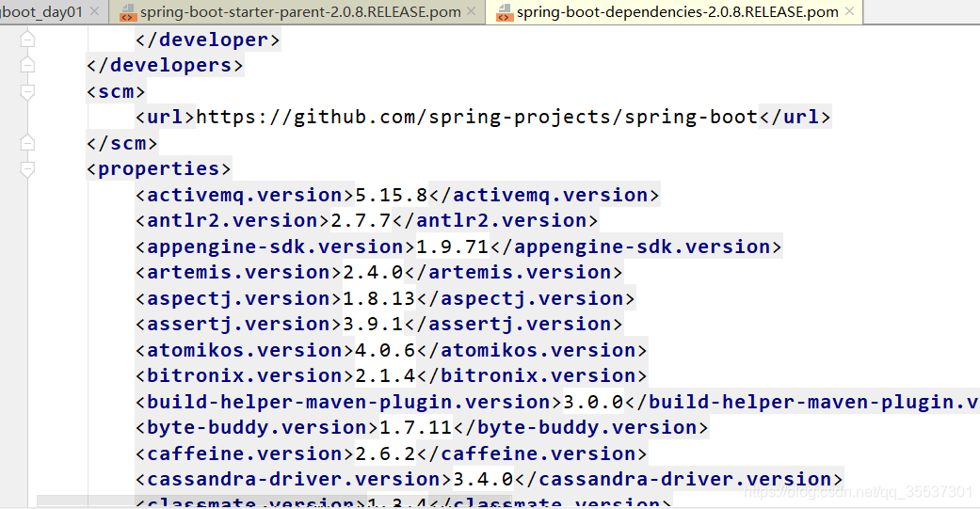Collapse the <scm> block
Viewport: 980px width, 509px height.
(x=27, y=92)
